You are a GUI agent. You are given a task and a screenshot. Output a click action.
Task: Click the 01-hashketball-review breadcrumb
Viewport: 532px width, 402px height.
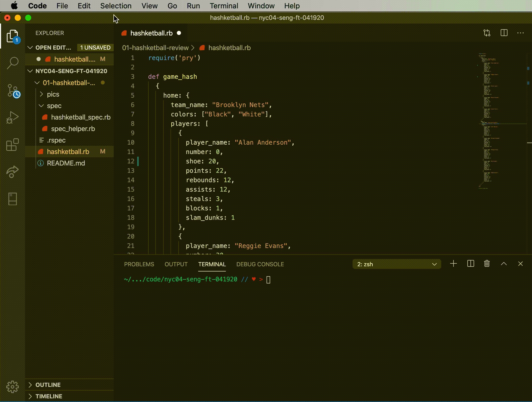point(155,48)
